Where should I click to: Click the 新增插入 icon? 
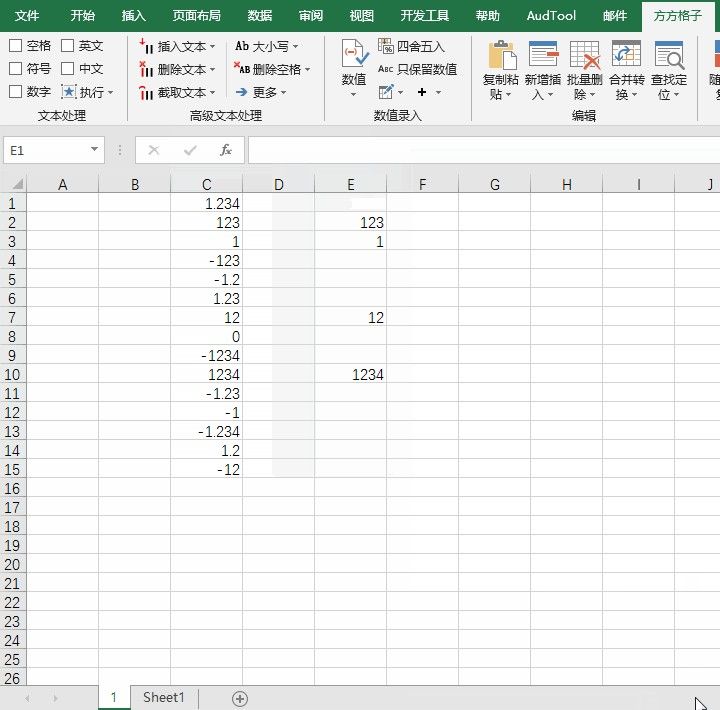point(543,54)
